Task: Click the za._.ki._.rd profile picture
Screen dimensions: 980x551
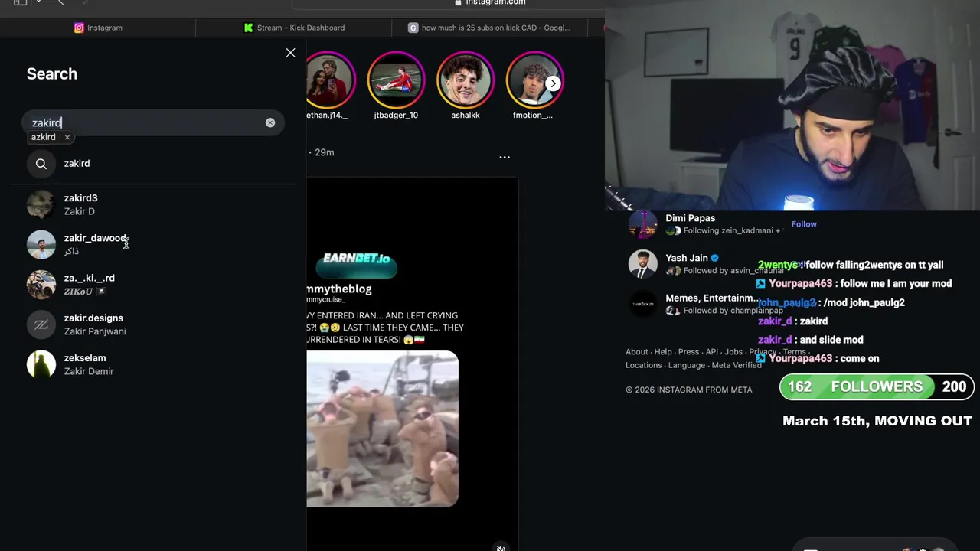Action: point(41,285)
